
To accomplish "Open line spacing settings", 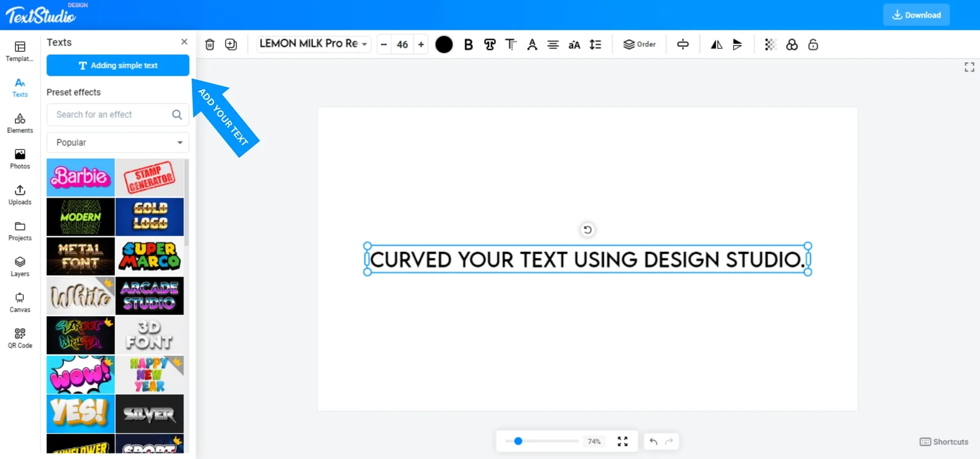I will coord(595,45).
